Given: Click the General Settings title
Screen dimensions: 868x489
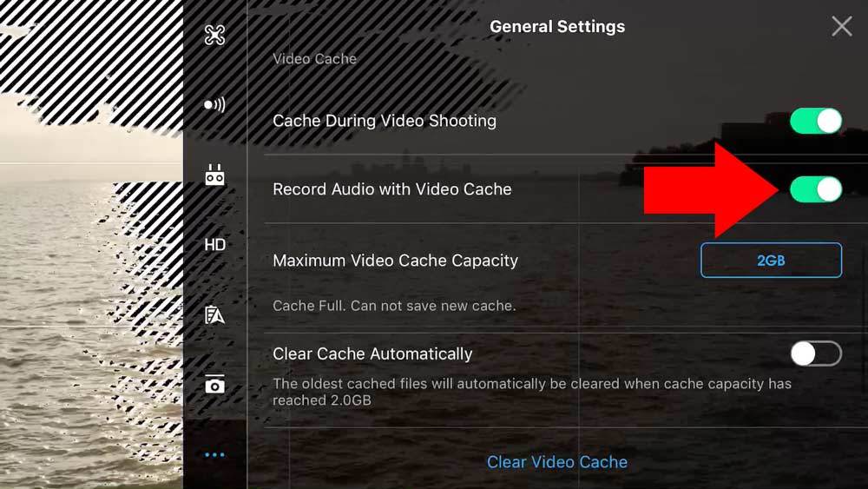Looking at the screenshot, I should tap(557, 26).
